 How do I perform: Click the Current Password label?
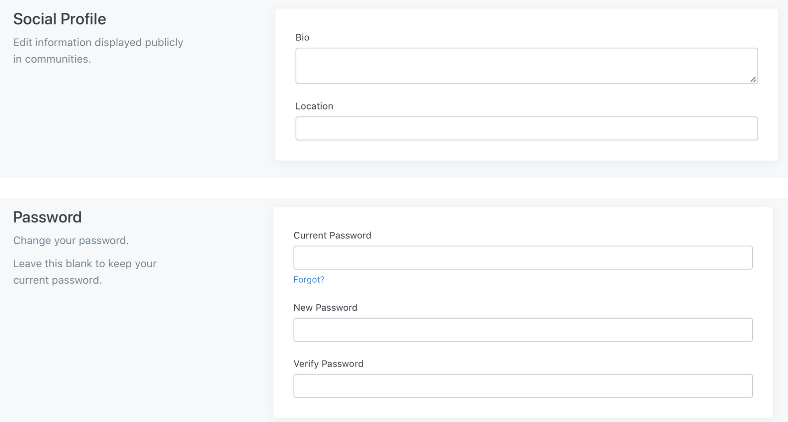(x=332, y=236)
